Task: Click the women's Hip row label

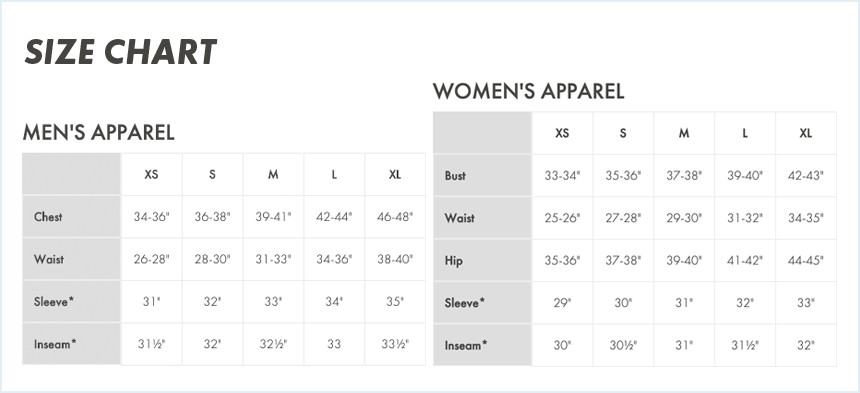Action: pos(454,260)
